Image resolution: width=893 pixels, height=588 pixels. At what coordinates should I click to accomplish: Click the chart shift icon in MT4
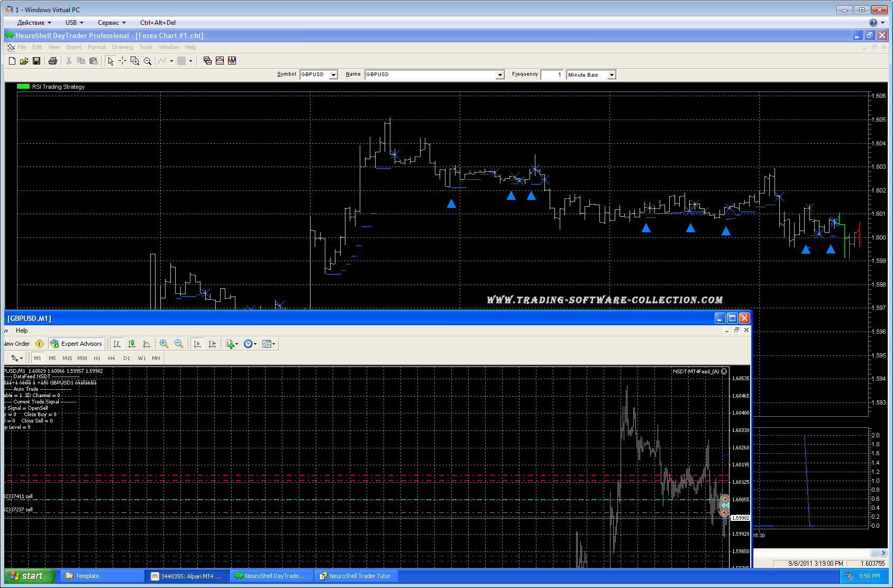[212, 344]
